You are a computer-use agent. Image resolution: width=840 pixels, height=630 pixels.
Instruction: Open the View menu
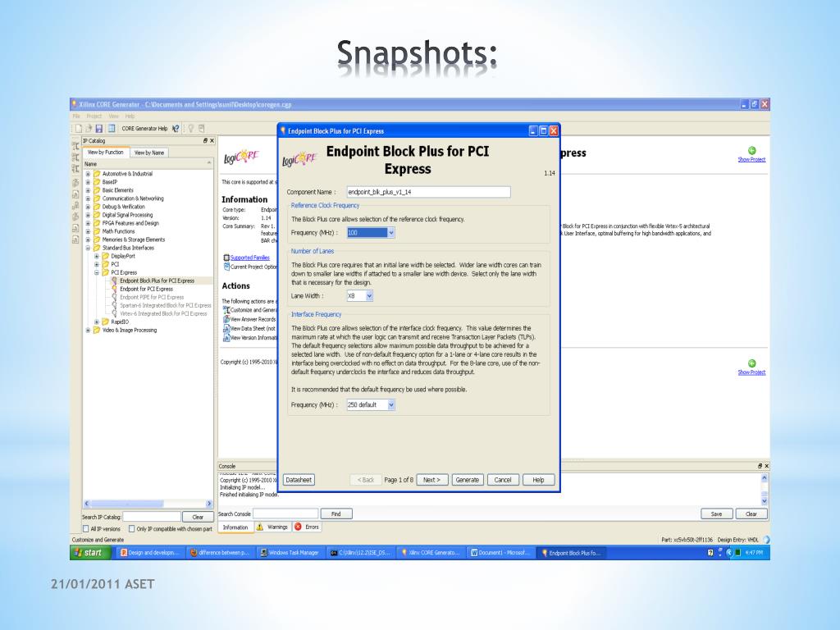(113, 116)
